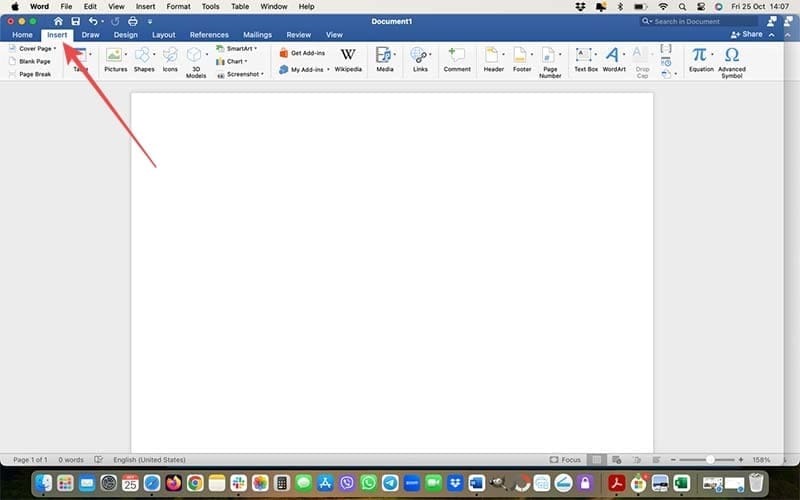The height and width of the screenshot is (500, 800).
Task: Open the References tab
Action: 209,35
